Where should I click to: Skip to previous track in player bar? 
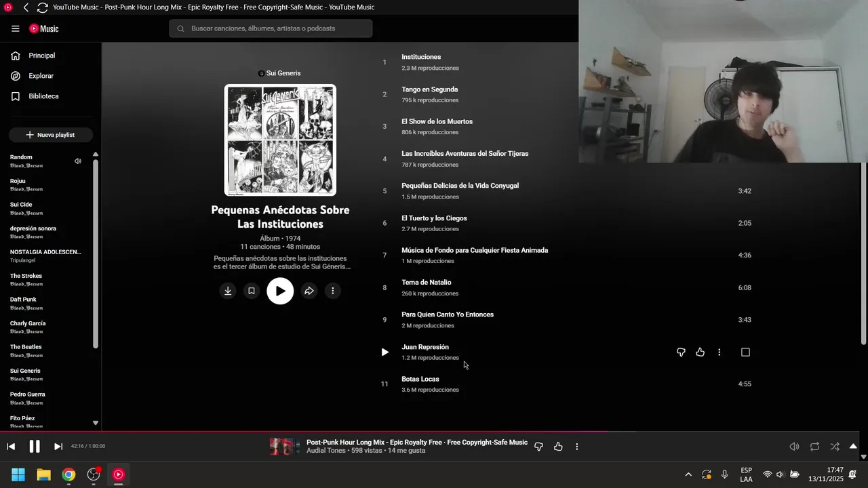11,447
